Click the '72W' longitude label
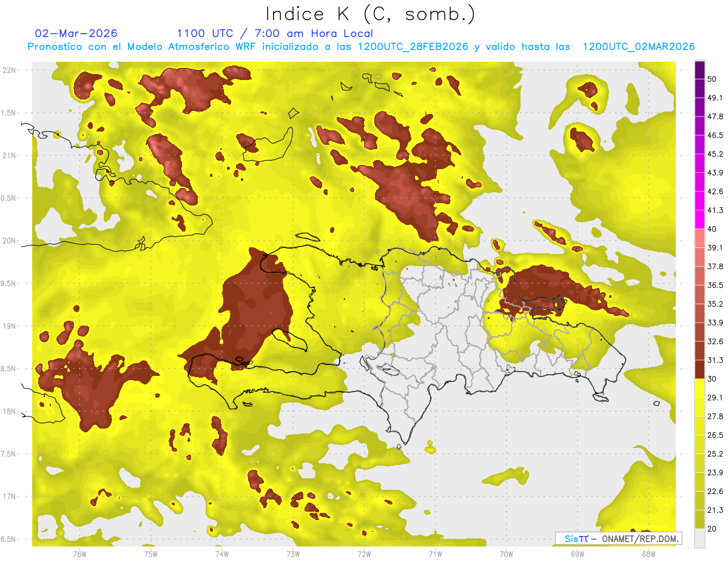Image resolution: width=728 pixels, height=562 pixels. pyautogui.click(x=364, y=554)
